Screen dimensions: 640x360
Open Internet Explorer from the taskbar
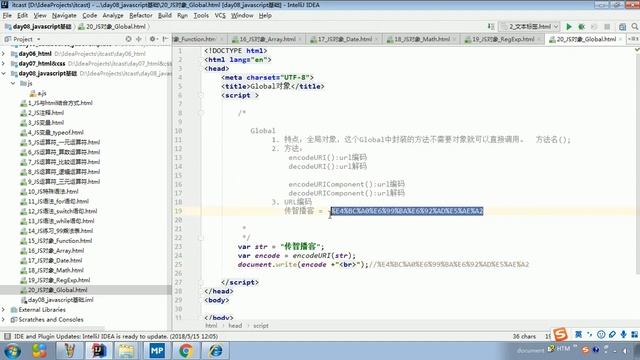pos(215,351)
